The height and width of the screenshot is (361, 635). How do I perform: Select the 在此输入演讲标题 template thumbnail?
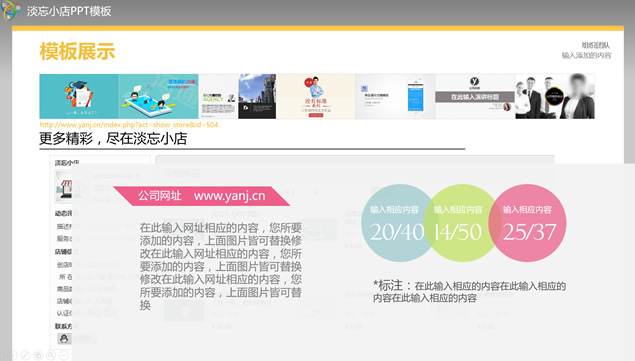[475, 96]
